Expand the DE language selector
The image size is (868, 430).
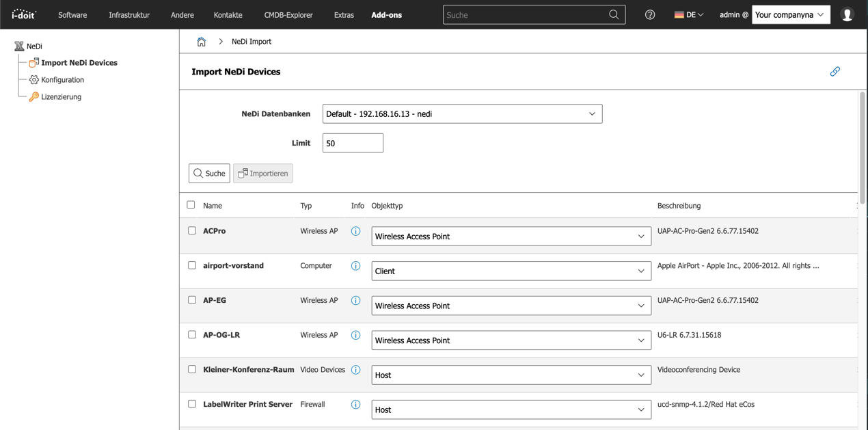[x=688, y=14]
